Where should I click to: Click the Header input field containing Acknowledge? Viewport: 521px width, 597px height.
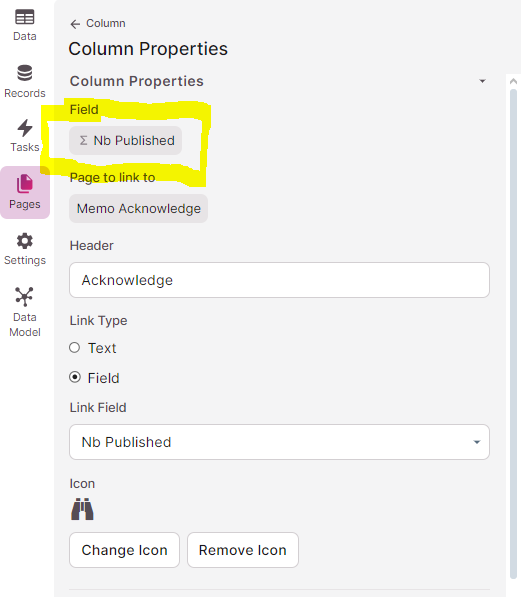[x=279, y=280]
